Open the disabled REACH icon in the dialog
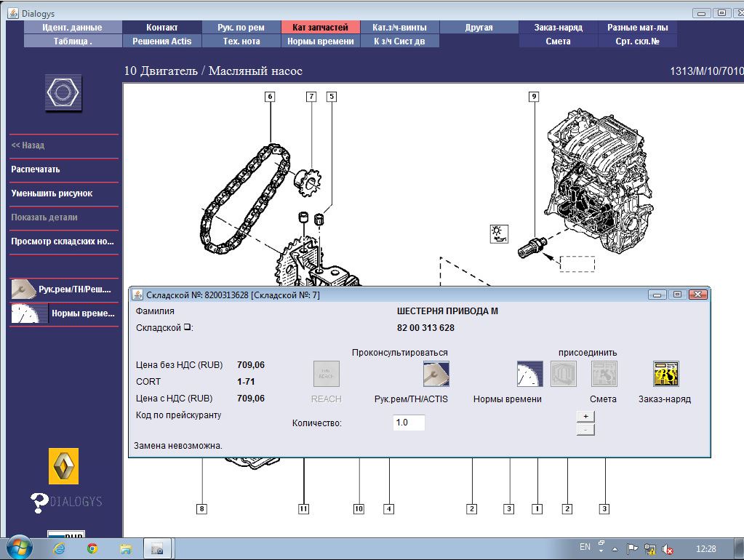This screenshot has width=744, height=560. [x=327, y=374]
